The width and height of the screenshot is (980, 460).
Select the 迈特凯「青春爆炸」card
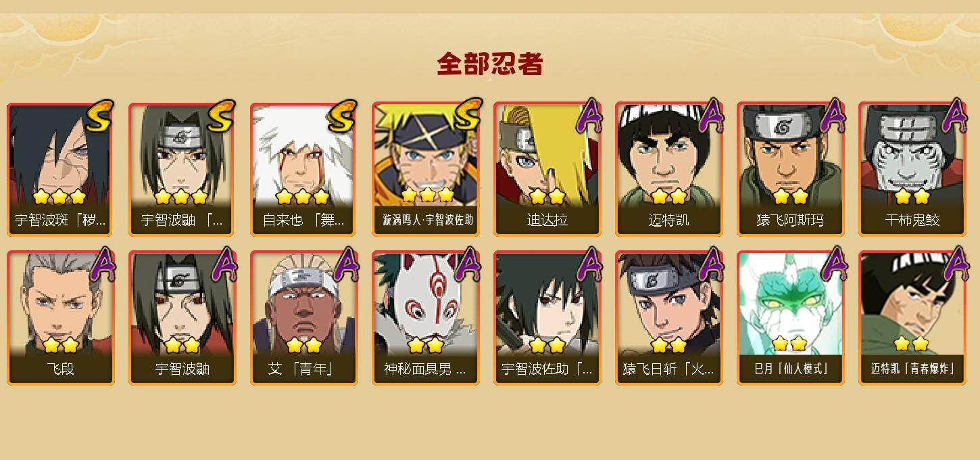tap(912, 318)
